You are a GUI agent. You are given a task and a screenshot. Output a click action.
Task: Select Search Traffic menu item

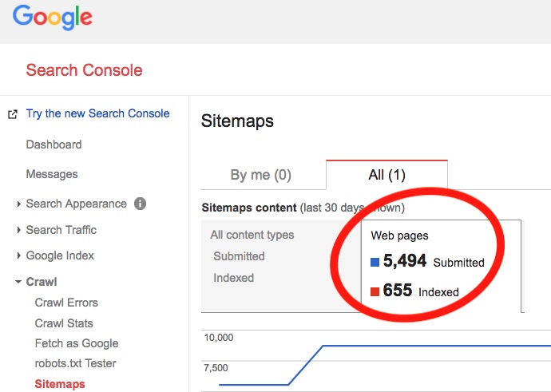pyautogui.click(x=61, y=230)
